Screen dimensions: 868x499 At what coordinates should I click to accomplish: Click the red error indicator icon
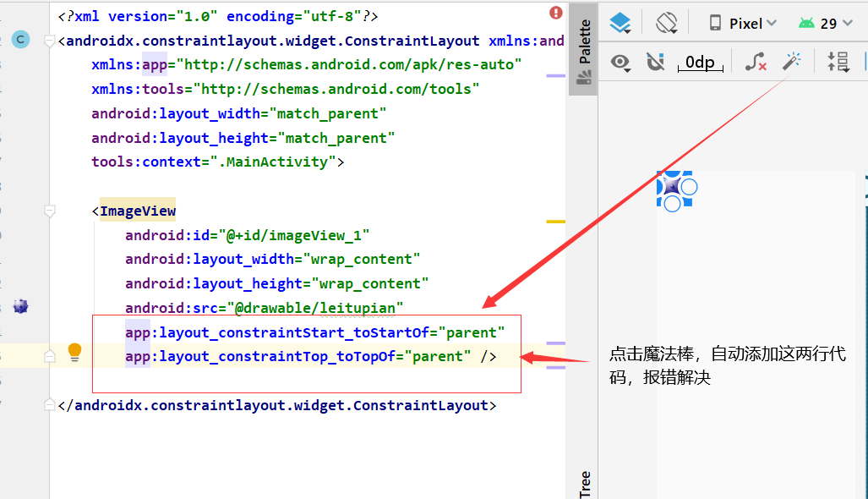[x=556, y=13]
